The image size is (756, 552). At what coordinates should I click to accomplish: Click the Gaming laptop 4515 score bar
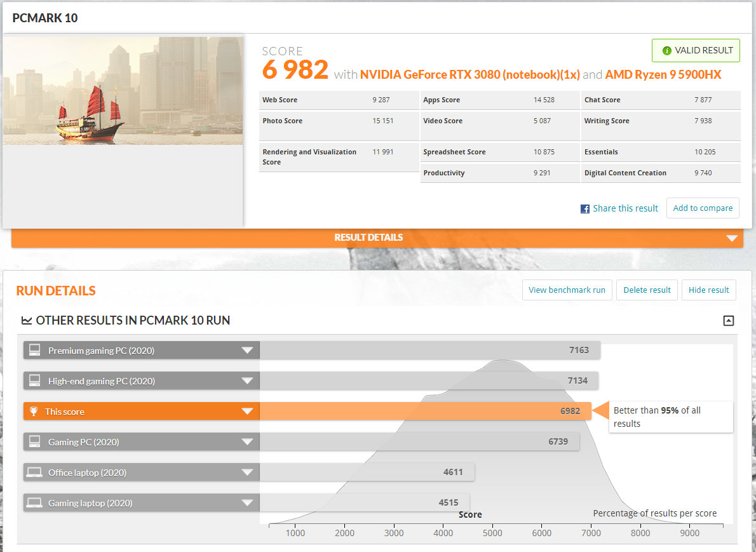click(365, 503)
